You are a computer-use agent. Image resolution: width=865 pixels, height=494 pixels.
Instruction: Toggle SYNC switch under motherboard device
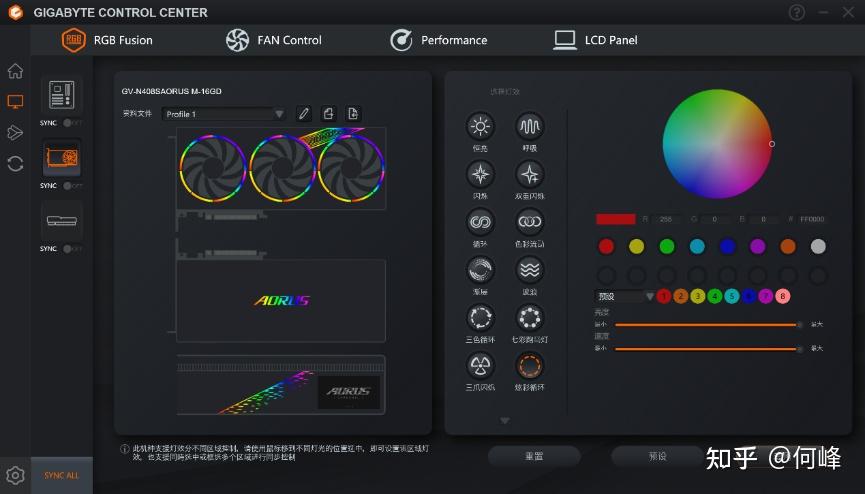tap(72, 123)
